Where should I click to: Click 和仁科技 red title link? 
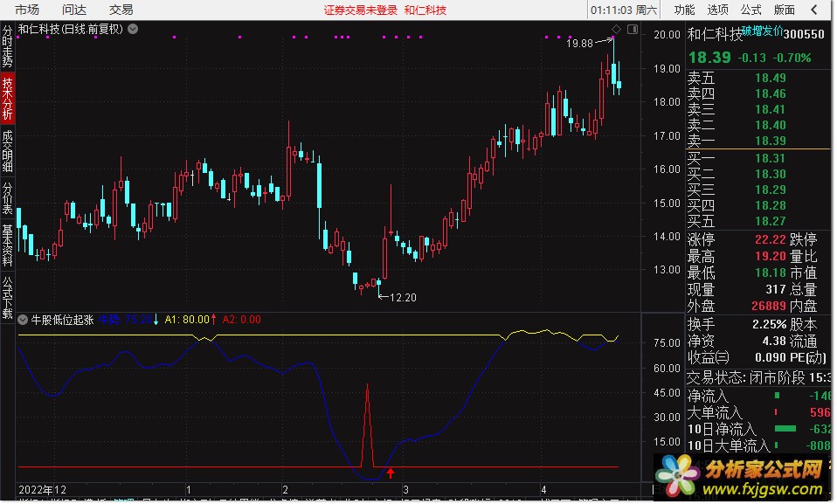pos(425,10)
